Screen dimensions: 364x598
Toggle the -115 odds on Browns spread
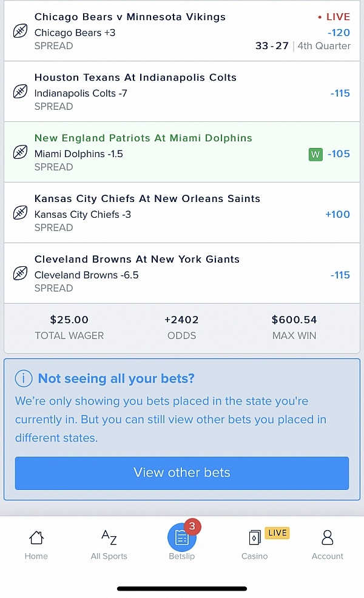[x=340, y=275]
